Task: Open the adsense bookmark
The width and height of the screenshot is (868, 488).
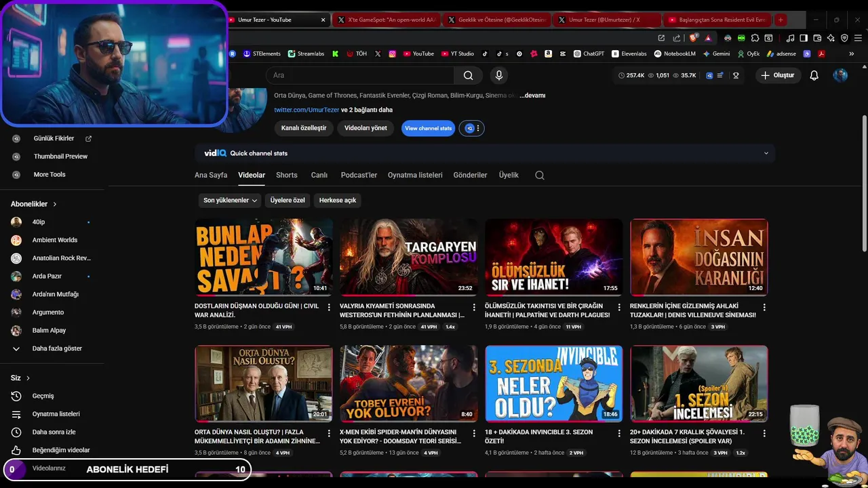Action: [781, 54]
